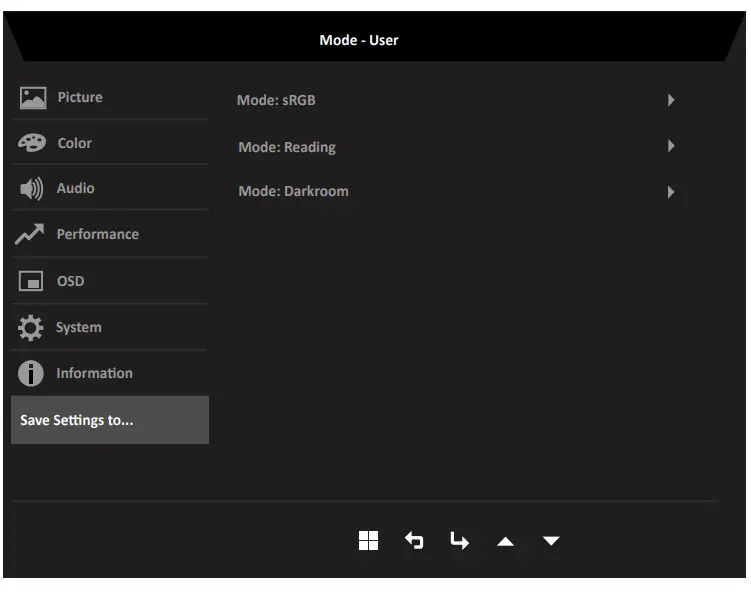Expand the Mode: Reading arrow
The width and height of the screenshot is (751, 592).
(671, 146)
